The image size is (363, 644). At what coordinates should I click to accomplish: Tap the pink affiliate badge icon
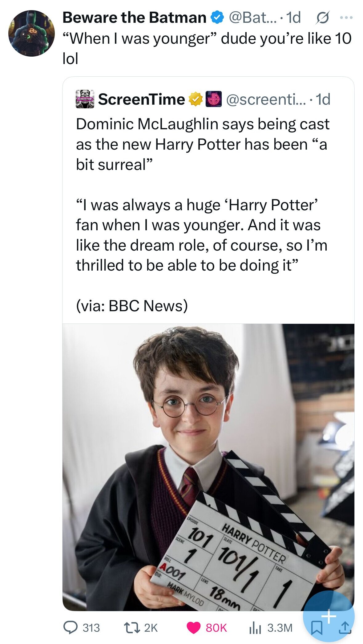click(x=214, y=99)
